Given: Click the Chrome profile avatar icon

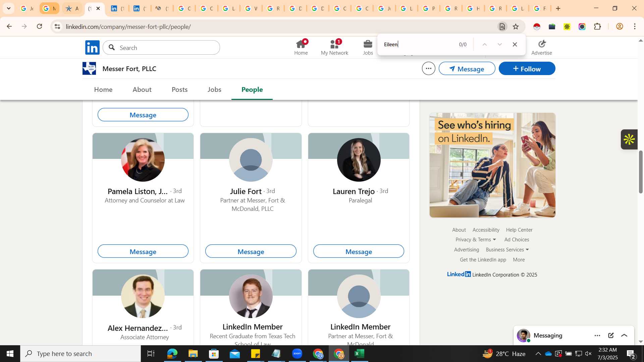Looking at the screenshot, I should [x=620, y=26].
